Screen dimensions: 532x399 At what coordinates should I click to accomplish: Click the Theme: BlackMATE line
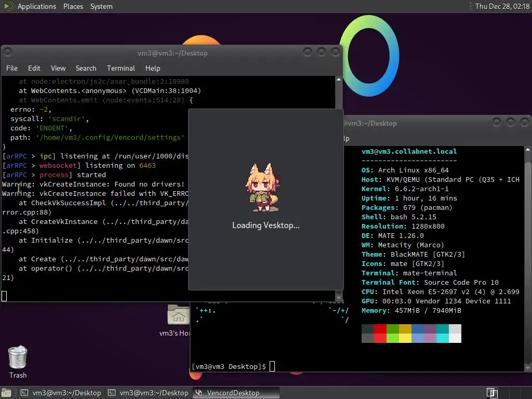[x=413, y=255]
